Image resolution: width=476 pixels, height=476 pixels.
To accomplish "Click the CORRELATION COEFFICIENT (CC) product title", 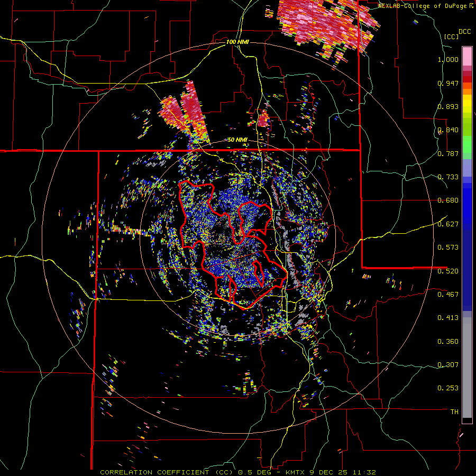I will click(x=167, y=472).
